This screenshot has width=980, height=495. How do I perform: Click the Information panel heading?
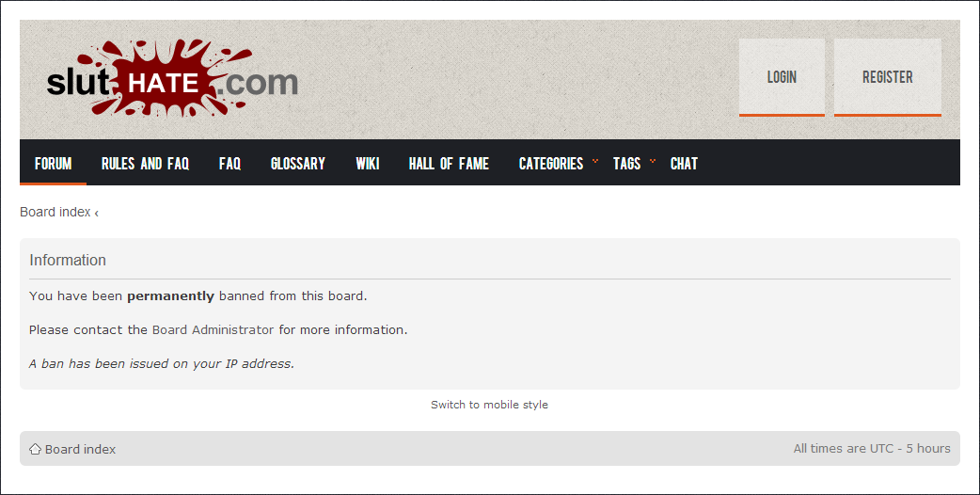pos(68,260)
